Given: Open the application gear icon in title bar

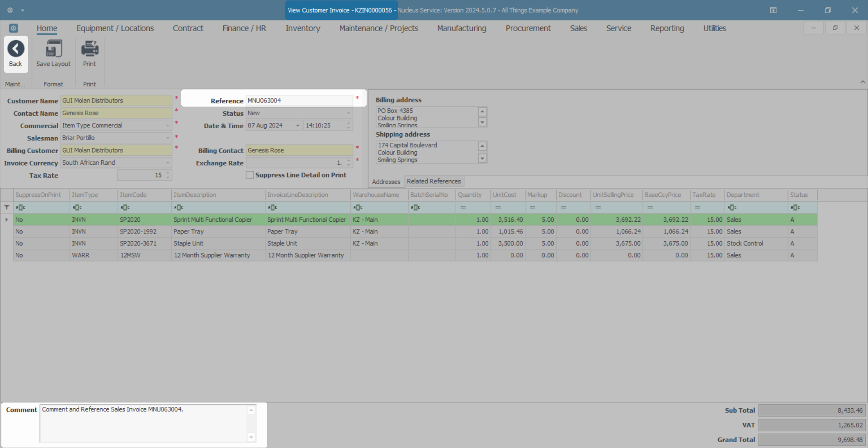Looking at the screenshot, I should coord(10,10).
